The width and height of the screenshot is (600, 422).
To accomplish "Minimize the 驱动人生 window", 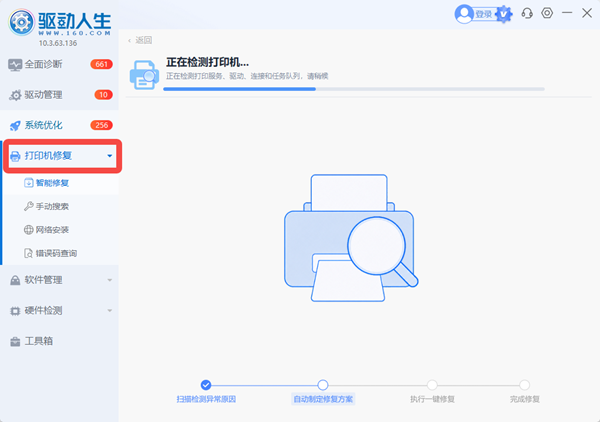I will (x=567, y=13).
